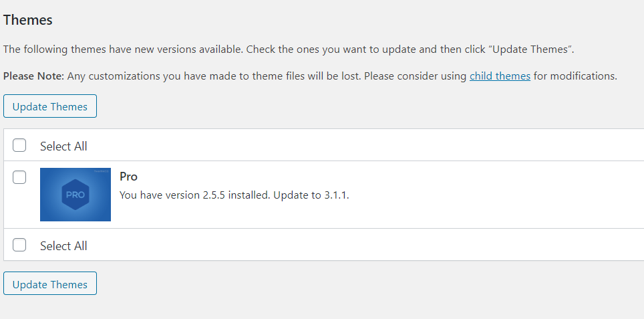Click the Themes page heading
The height and width of the screenshot is (319, 644).
click(28, 20)
